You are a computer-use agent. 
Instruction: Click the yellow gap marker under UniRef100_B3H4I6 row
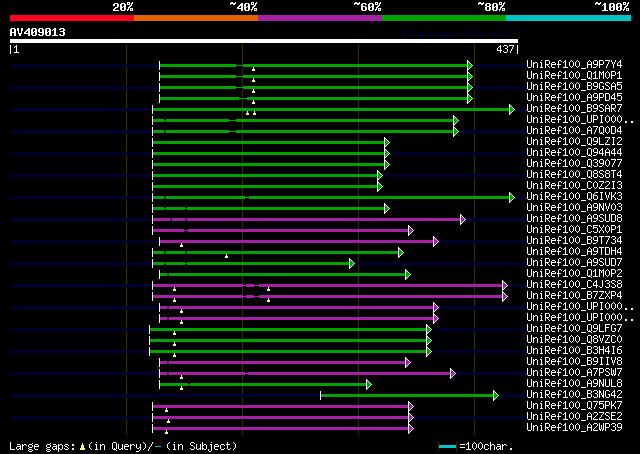click(x=175, y=355)
